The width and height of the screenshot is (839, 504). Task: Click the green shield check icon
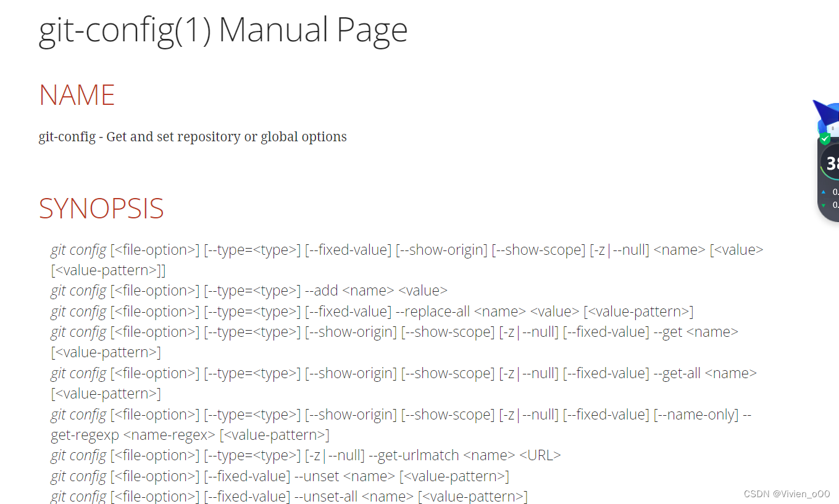pos(825,139)
